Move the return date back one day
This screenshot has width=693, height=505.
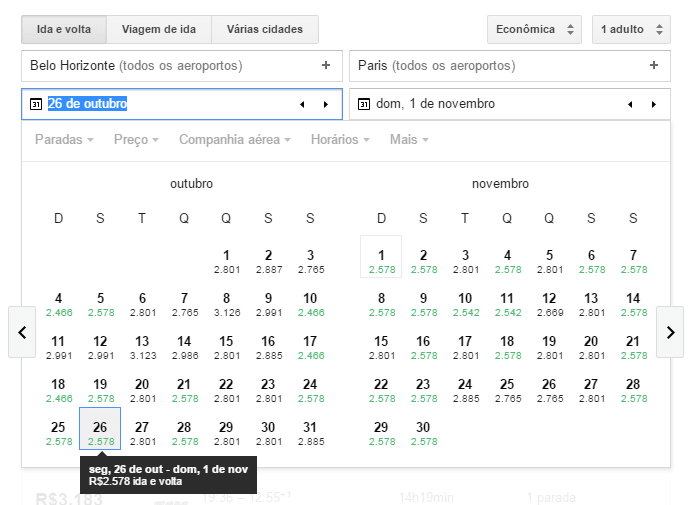pyautogui.click(x=630, y=104)
